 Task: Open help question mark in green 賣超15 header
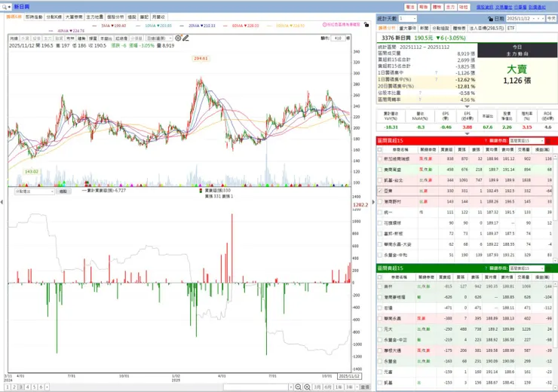(486, 268)
